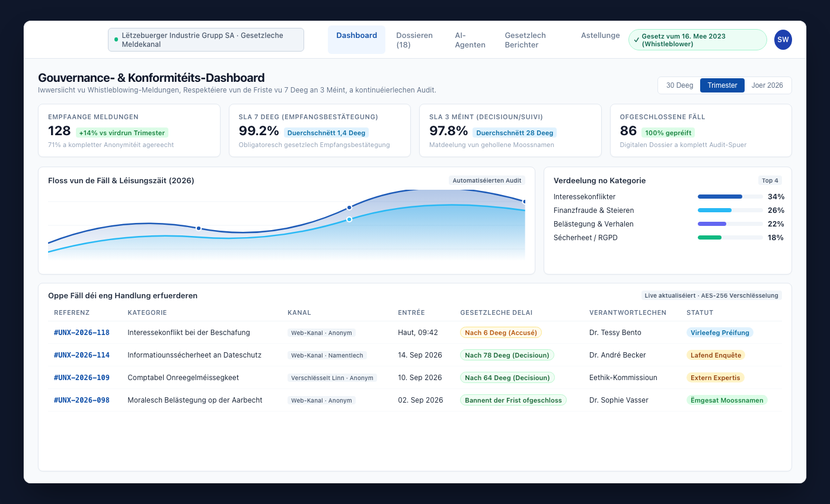Click the Finanzfraude & Steieren progress bar
Image resolution: width=830 pixels, height=504 pixels.
[x=730, y=210]
